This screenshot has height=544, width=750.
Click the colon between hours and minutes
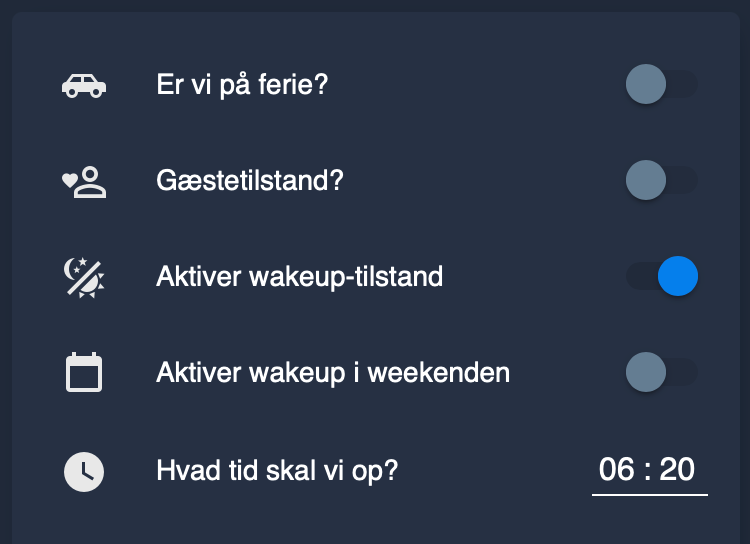click(647, 471)
